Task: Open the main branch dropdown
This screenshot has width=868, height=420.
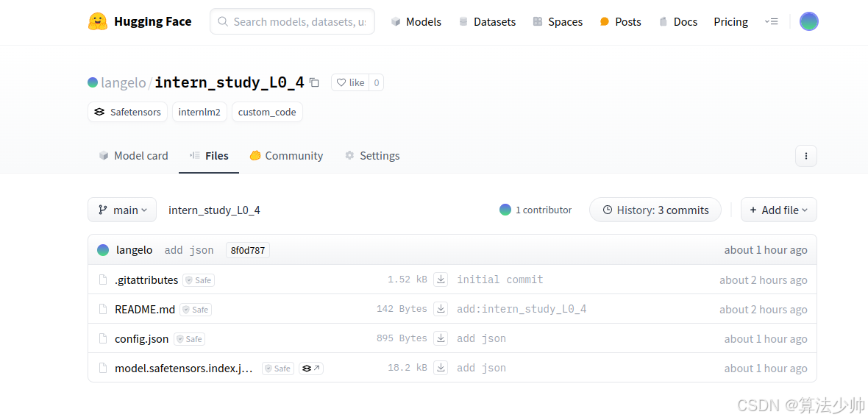Action: [x=122, y=210]
